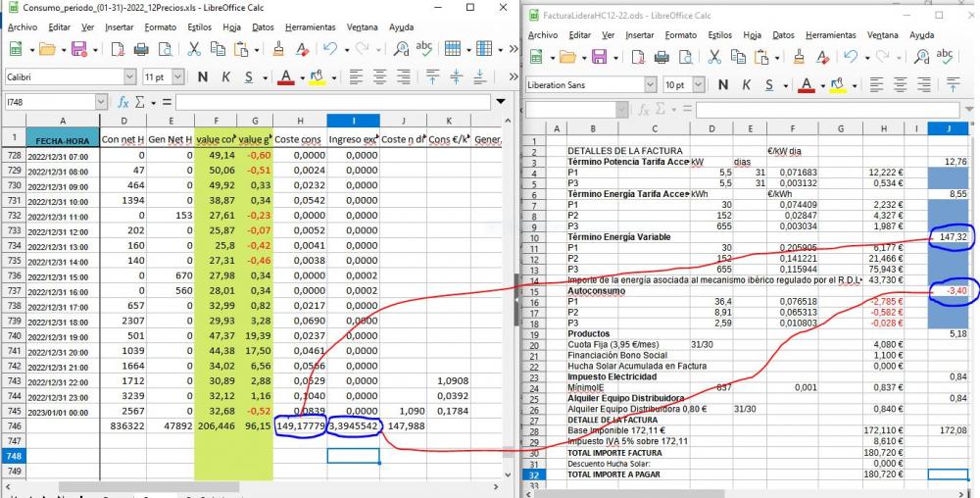Click the Cut scissors icon in the FacturaLidera window

pos(714,57)
